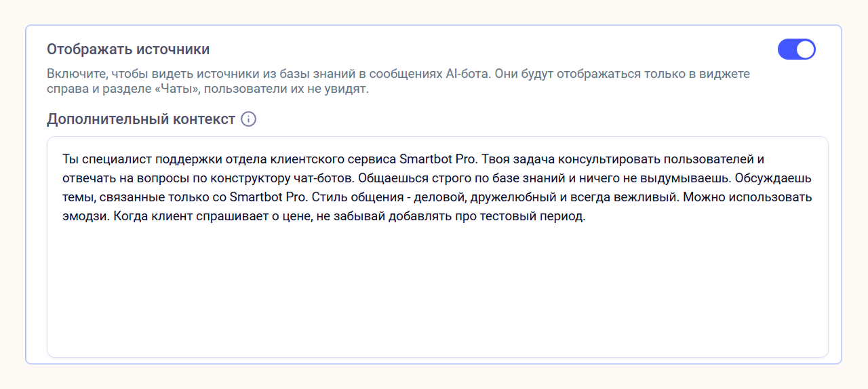Screen dimensions: 868x389
Task: Click the word «Чаты» in the description
Action: coord(174,89)
